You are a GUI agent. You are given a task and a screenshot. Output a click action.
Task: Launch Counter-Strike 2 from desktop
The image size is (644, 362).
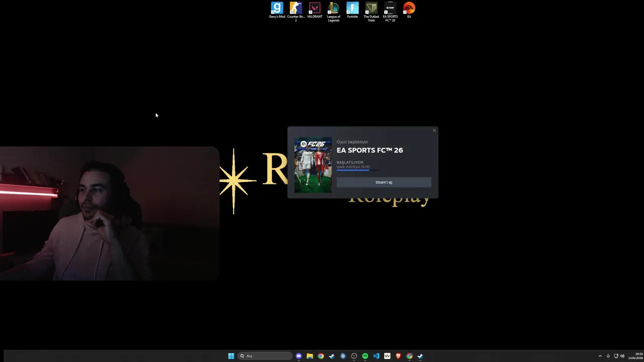tap(296, 11)
